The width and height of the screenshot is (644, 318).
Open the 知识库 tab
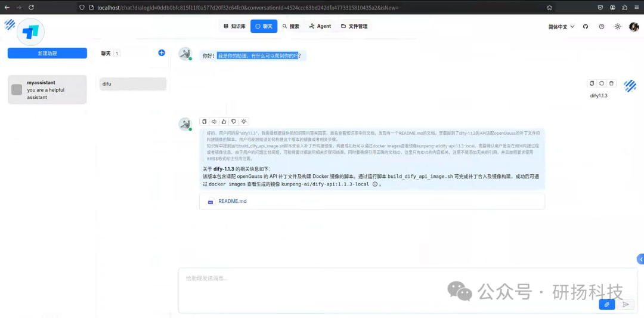click(234, 26)
